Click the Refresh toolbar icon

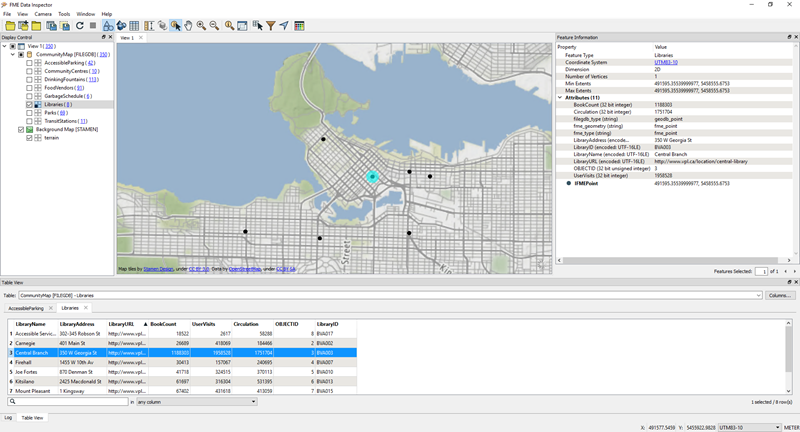pos(80,26)
